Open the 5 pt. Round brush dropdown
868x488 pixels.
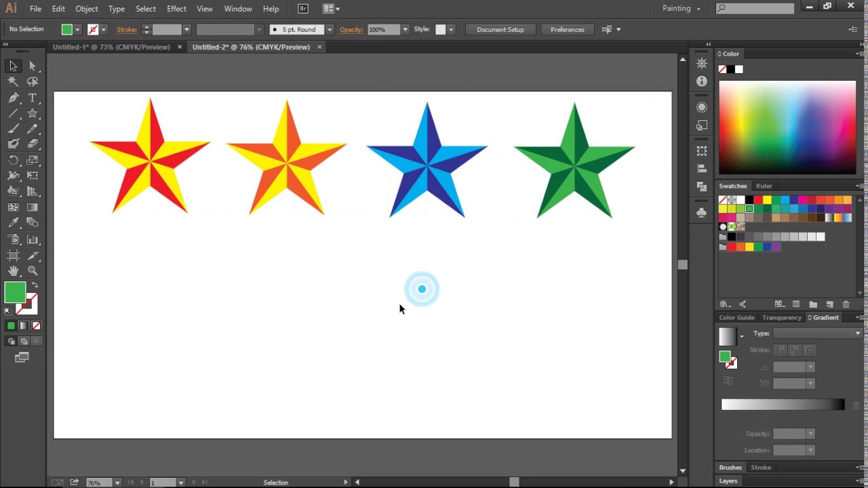pos(330,30)
